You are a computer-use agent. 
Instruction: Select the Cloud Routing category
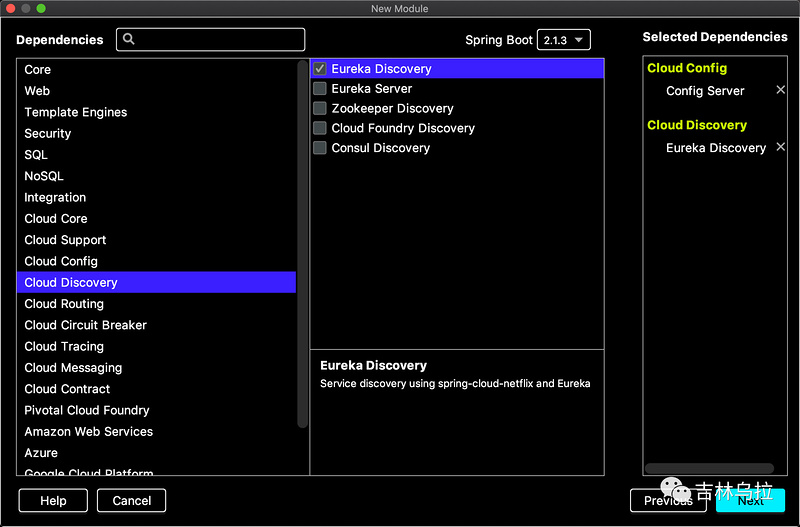coord(156,304)
